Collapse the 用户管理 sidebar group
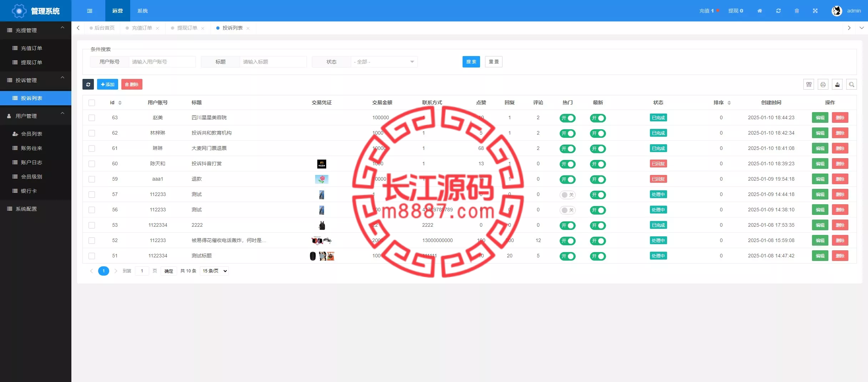Viewport: 868px width, 382px height. point(36,116)
